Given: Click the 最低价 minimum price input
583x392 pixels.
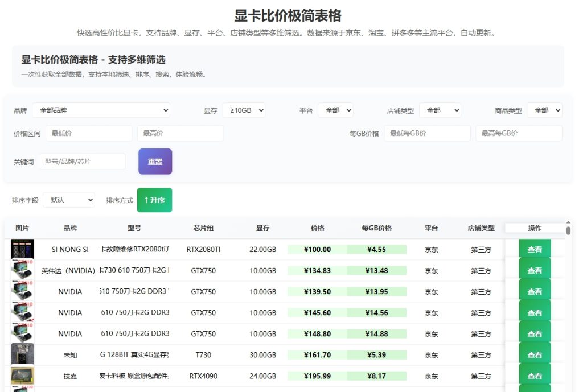Looking at the screenshot, I should coord(89,133).
